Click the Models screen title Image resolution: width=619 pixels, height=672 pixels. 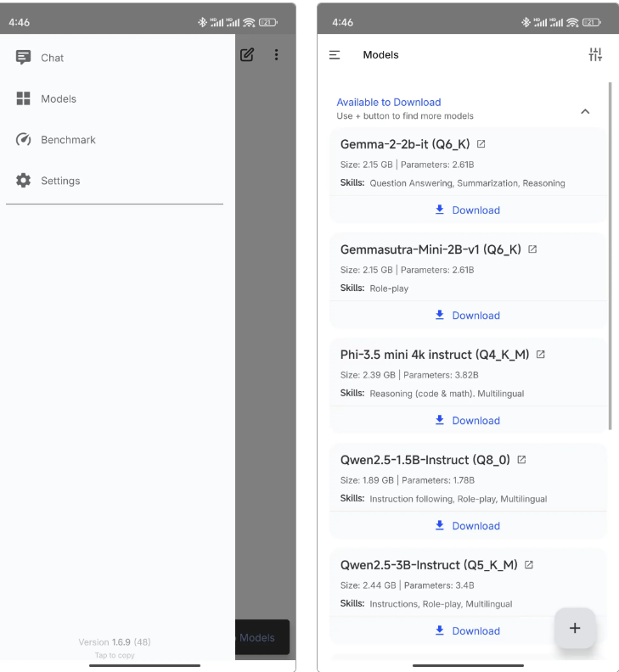pos(381,55)
